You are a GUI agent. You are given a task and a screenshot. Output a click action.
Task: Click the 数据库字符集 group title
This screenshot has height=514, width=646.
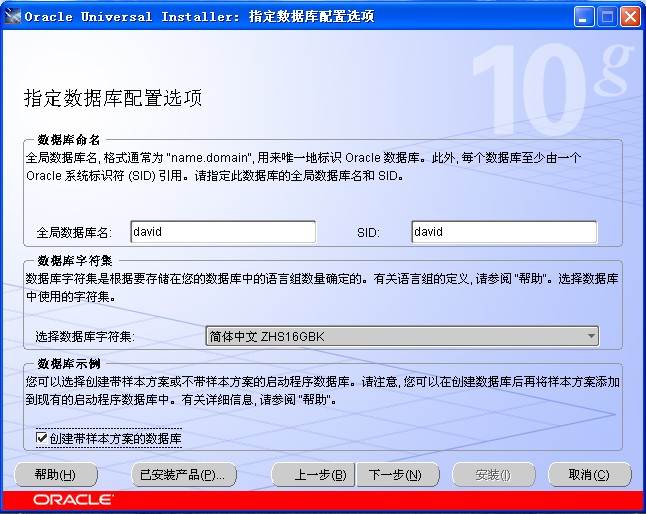[75, 261]
